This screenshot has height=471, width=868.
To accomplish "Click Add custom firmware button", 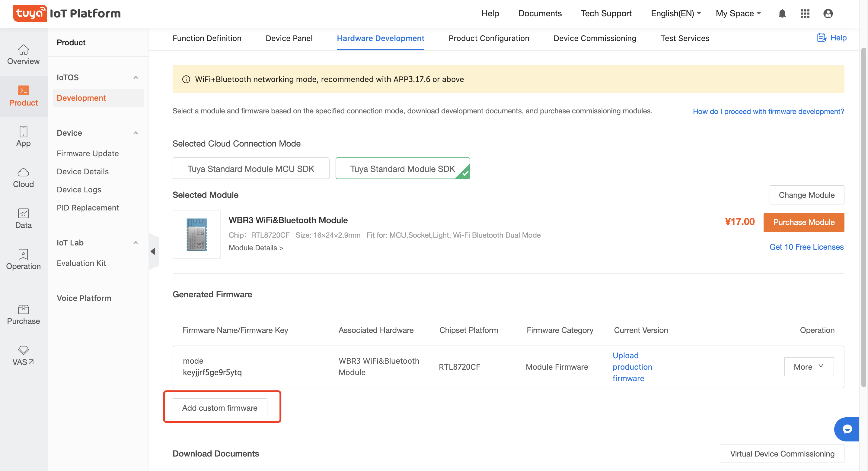I will (x=220, y=408).
